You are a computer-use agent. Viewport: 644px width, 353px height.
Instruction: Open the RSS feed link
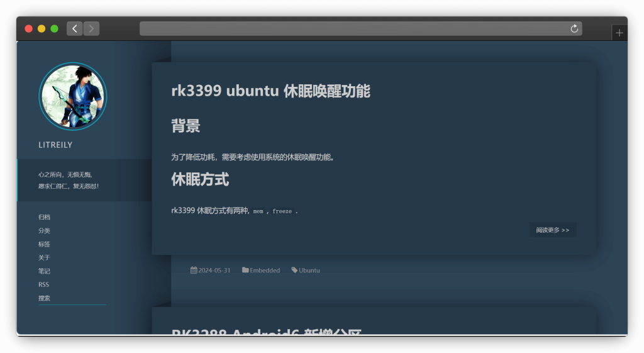[x=43, y=284]
